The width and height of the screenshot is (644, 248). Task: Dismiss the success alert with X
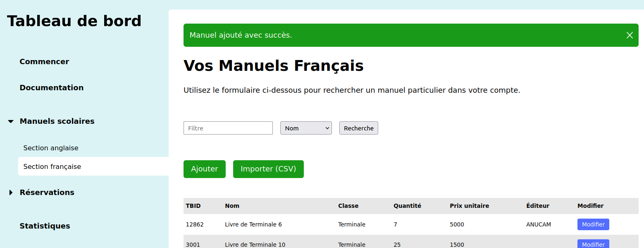pyautogui.click(x=630, y=35)
